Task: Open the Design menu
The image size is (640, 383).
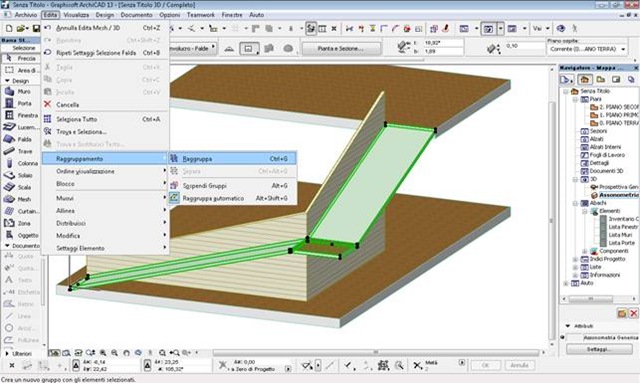Action: (105, 15)
